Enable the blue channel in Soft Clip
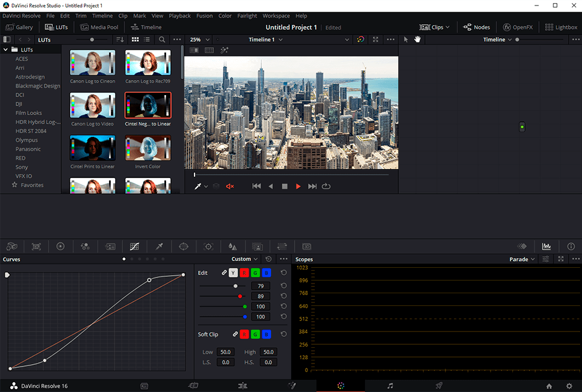 (266, 334)
